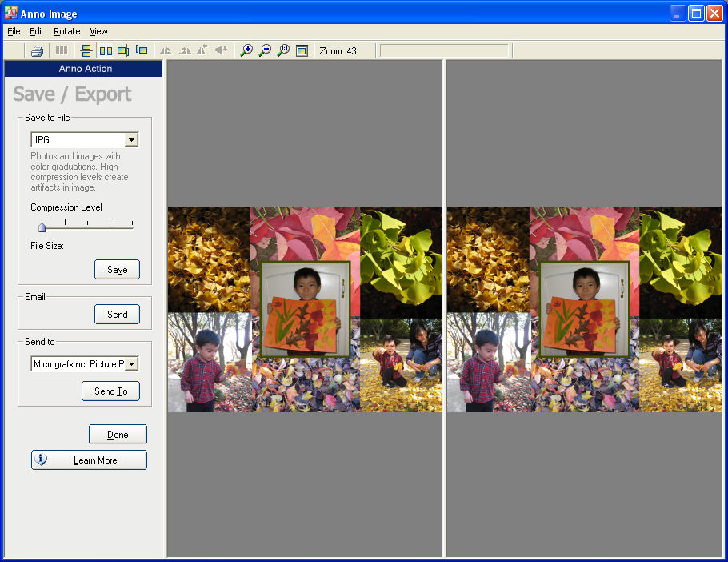This screenshot has height=562, width=728.
Task: Click the Send To button
Action: coord(110,391)
